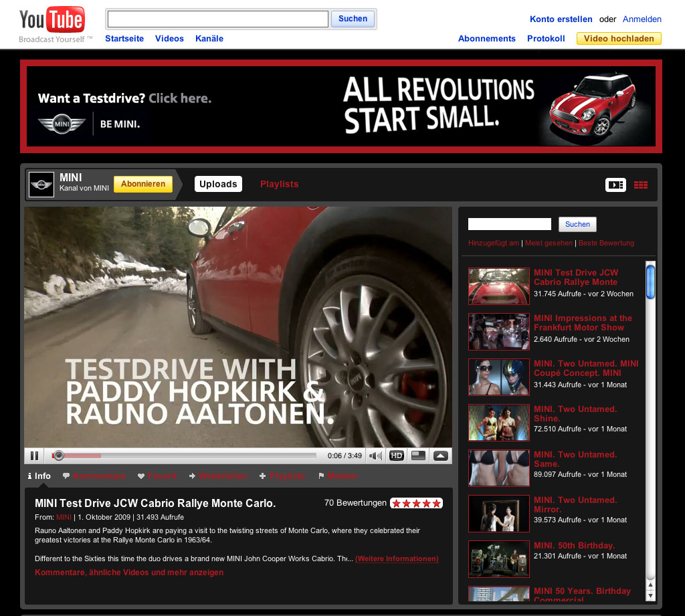Open Protokoll link
The image size is (685, 616).
coord(546,38)
